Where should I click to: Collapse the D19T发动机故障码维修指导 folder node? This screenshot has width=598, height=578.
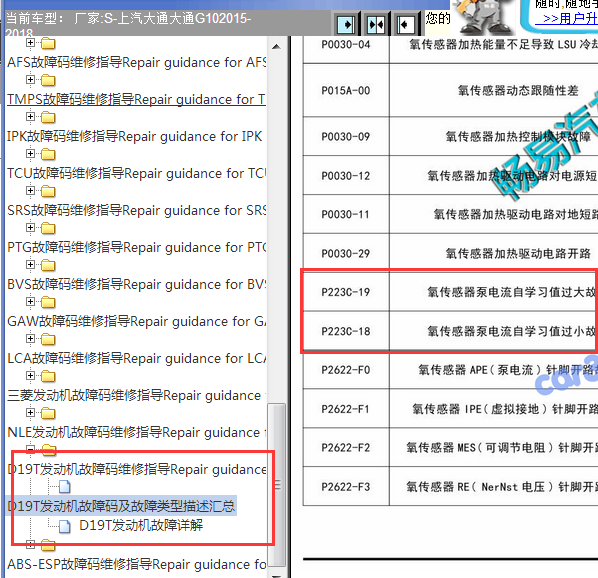(x=31, y=449)
